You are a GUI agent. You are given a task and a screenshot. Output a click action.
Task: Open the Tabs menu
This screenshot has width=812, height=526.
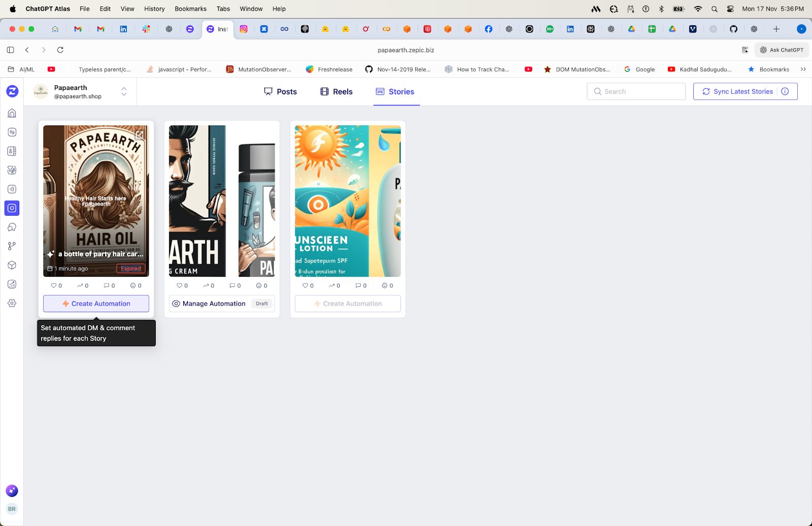[x=223, y=9]
